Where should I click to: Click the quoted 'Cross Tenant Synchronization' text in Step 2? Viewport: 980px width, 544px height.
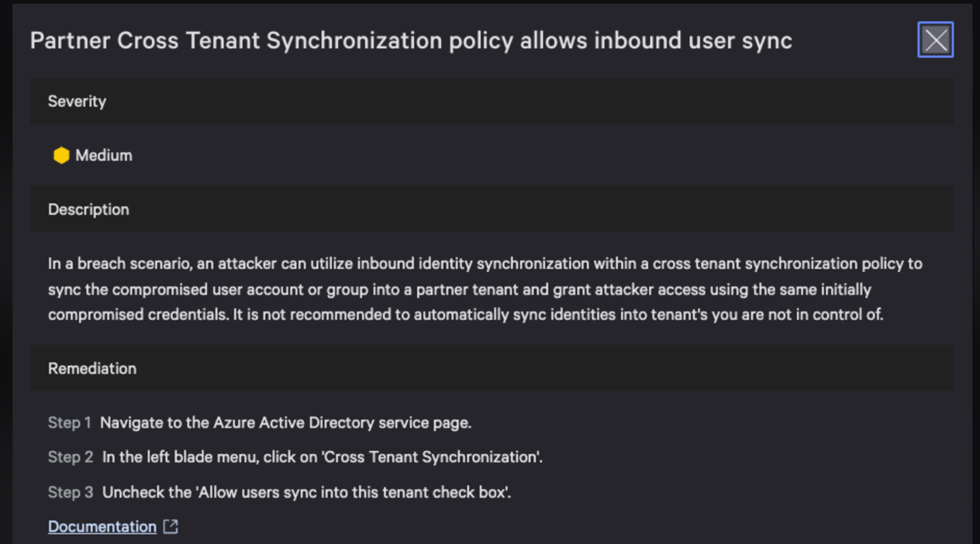click(x=431, y=457)
